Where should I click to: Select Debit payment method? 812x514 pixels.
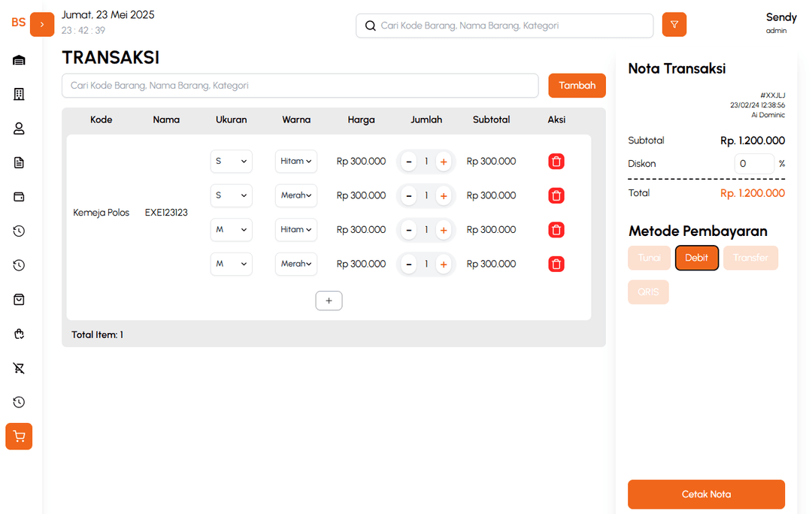point(696,258)
